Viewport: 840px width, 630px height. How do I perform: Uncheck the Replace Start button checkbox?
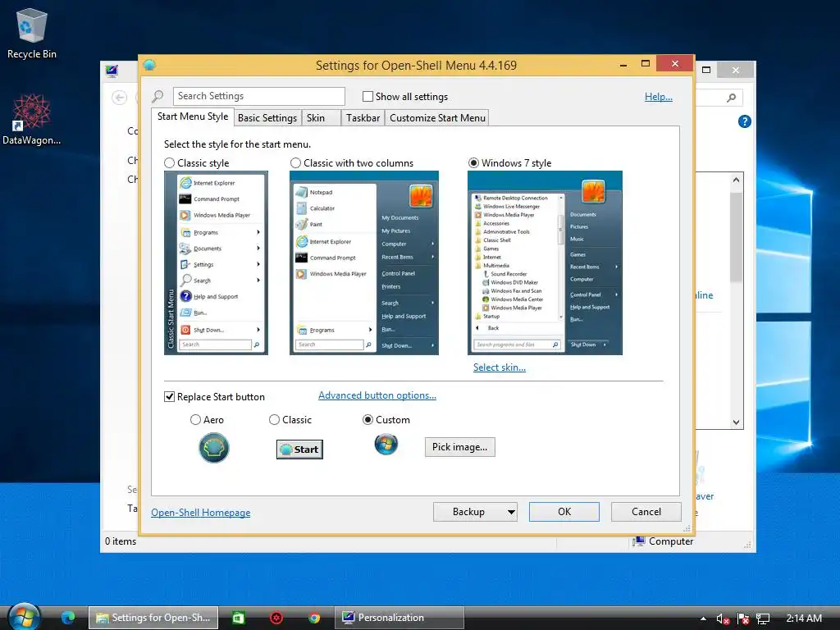pyautogui.click(x=169, y=396)
